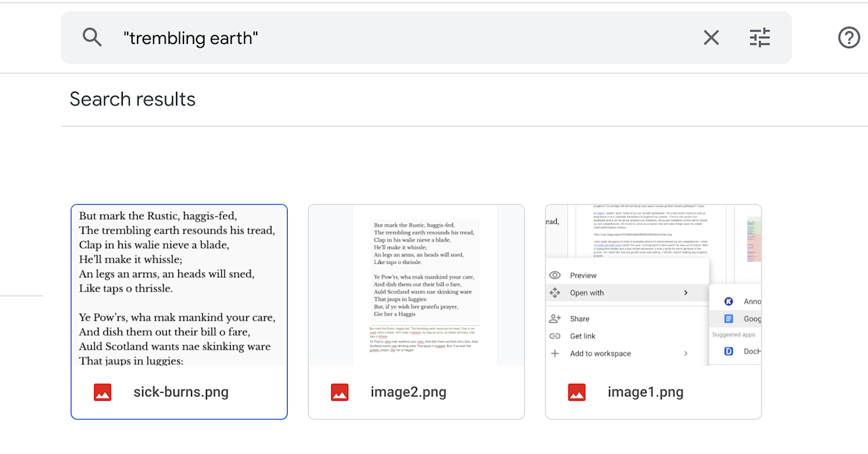868x454 pixels.
Task: Clear the search with the X icon
Action: (711, 38)
